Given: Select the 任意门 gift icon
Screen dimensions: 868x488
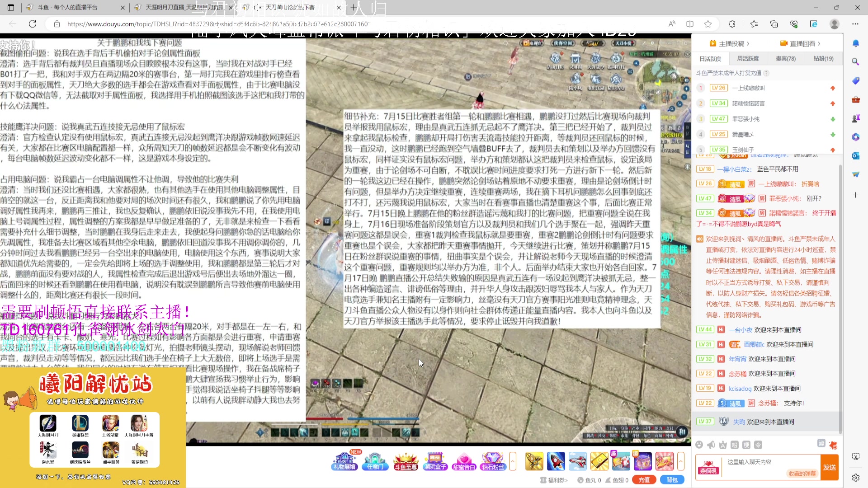Looking at the screenshot, I should click(x=375, y=461).
